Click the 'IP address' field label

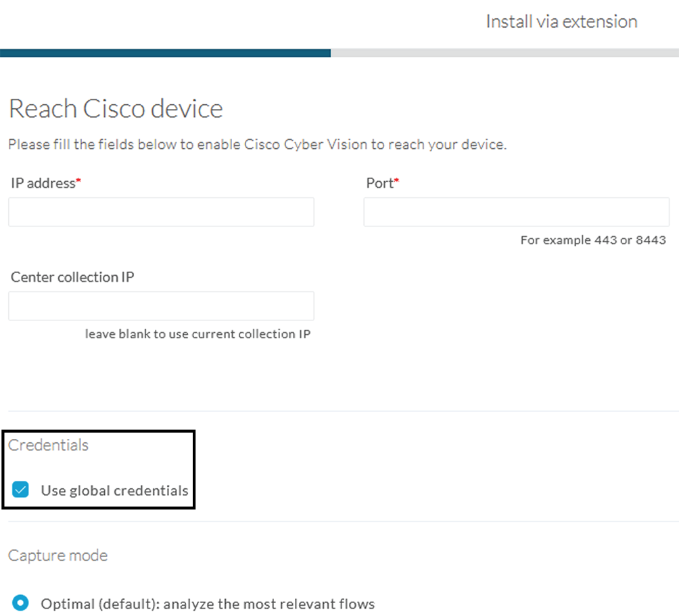point(46,183)
